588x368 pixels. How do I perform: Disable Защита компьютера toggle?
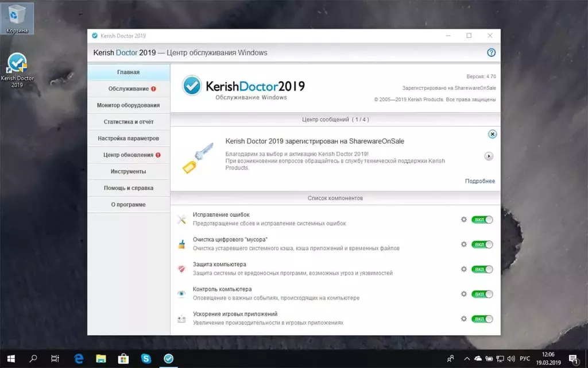point(482,269)
